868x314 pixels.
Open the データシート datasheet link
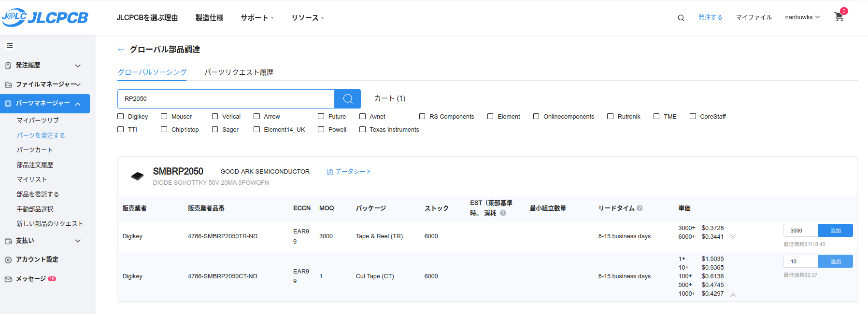(x=349, y=172)
